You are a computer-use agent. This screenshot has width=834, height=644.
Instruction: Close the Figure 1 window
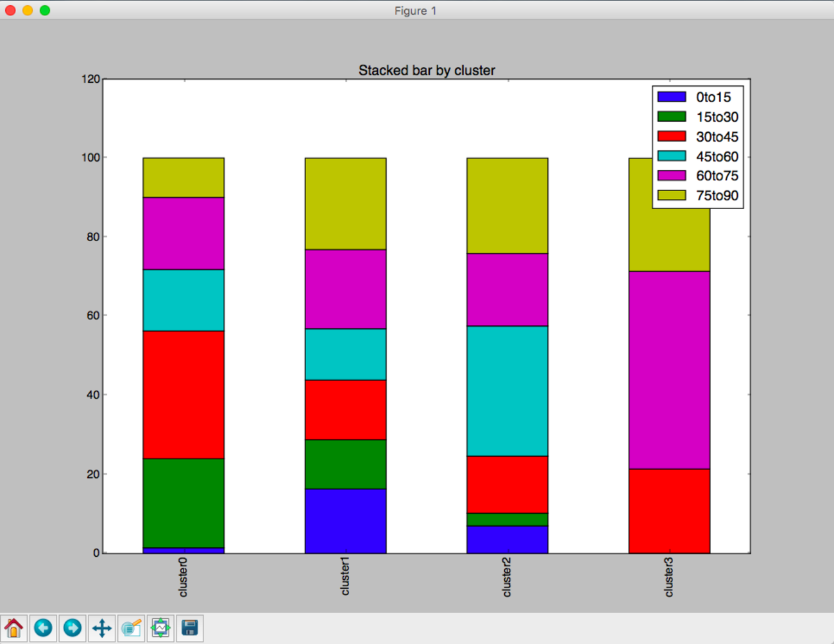pos(10,10)
